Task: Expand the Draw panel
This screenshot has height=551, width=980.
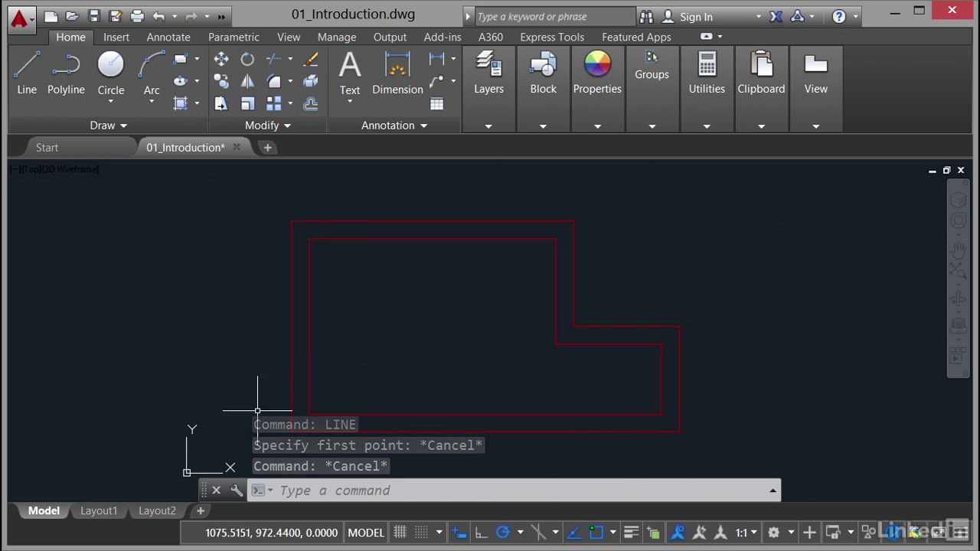Action: [122, 126]
